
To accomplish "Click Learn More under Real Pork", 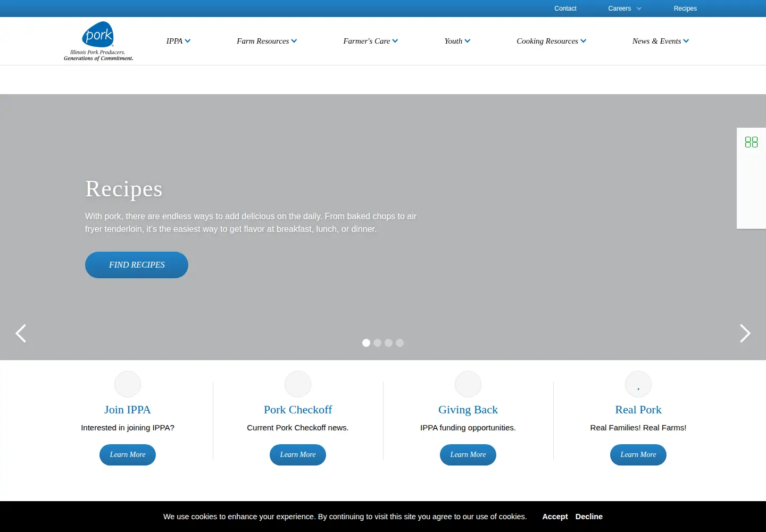I will point(638,455).
